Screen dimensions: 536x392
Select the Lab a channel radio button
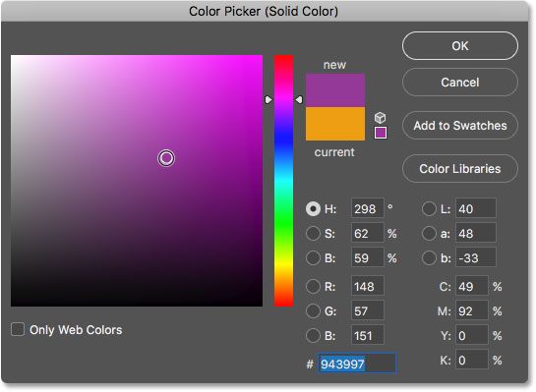(x=429, y=234)
